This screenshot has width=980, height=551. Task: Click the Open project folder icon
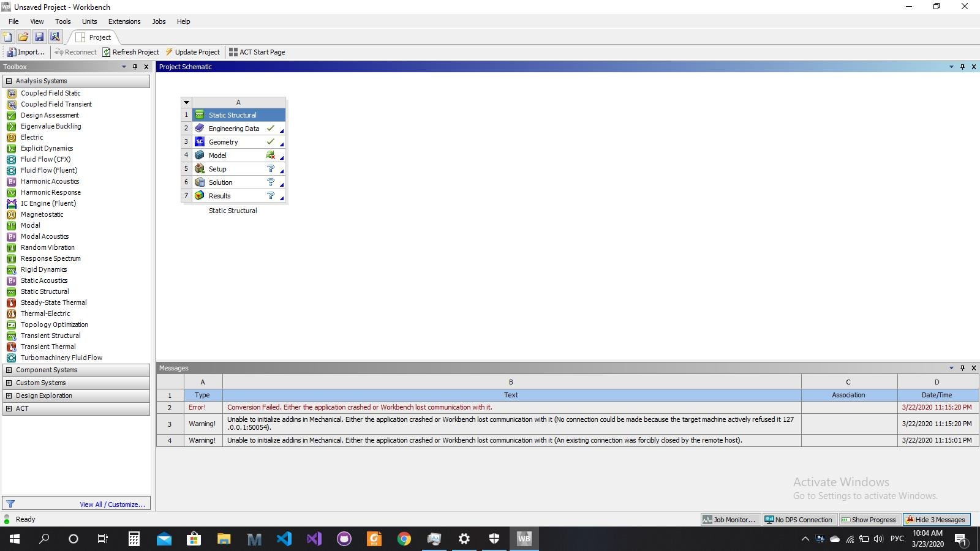(x=23, y=37)
